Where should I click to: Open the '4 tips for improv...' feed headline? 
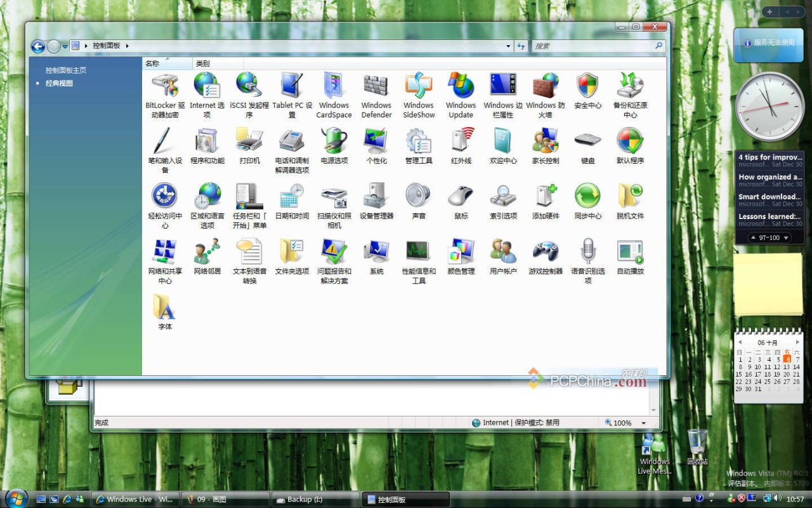pyautogui.click(x=770, y=157)
